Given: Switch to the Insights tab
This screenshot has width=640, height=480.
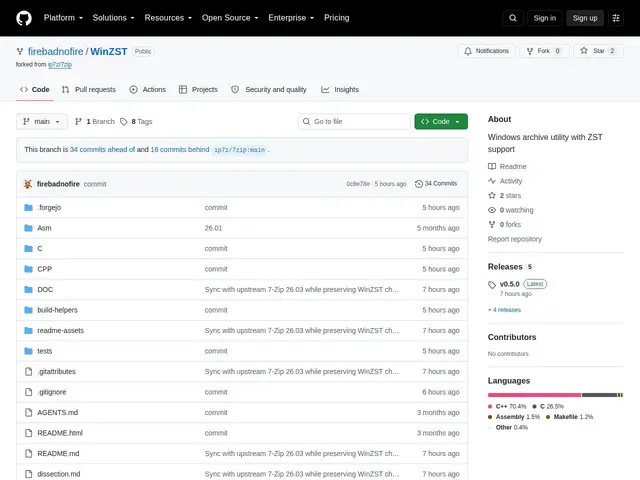Looking at the screenshot, I should (340, 89).
